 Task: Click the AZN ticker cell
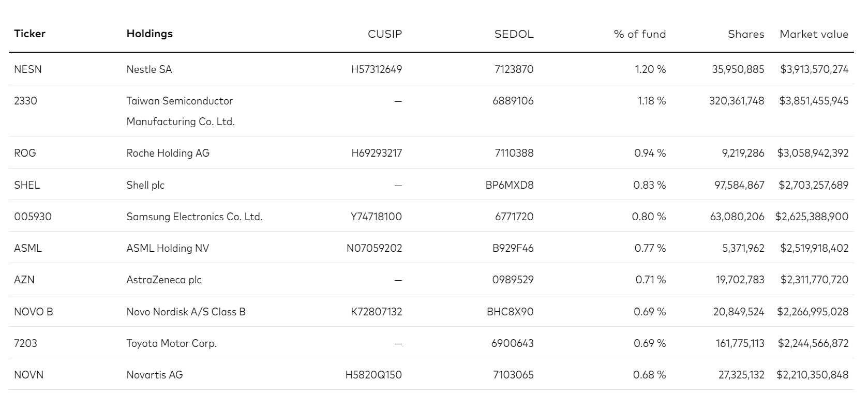point(24,280)
